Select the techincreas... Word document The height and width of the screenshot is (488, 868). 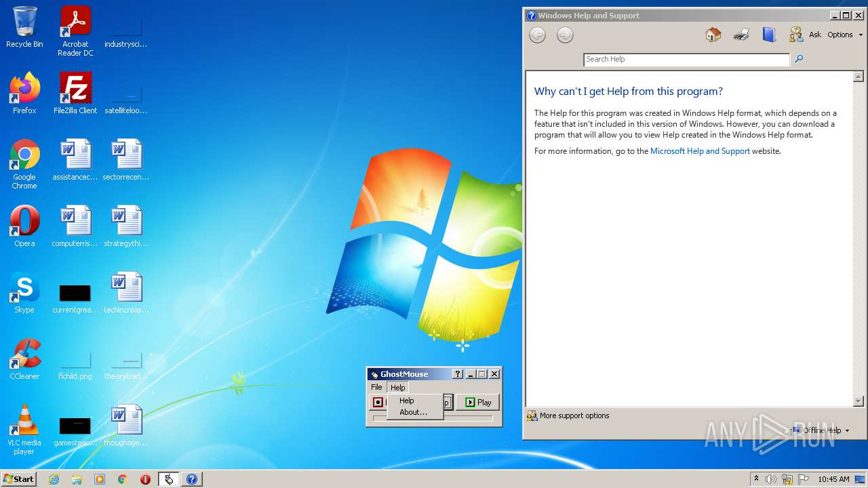point(126,293)
